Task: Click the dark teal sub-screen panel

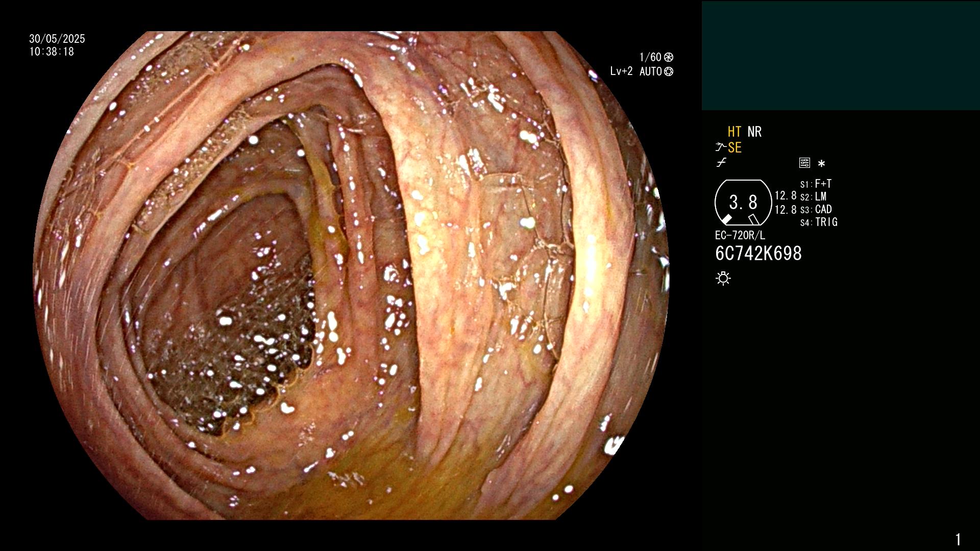Action: (841, 55)
